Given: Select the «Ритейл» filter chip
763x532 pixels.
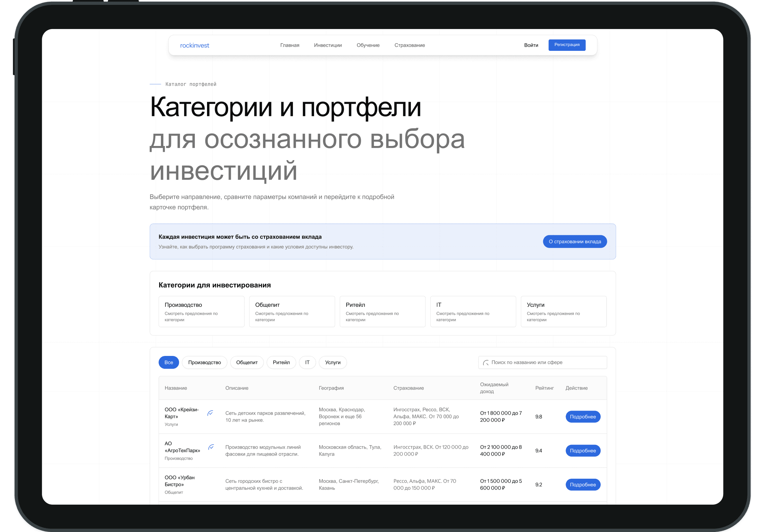Looking at the screenshot, I should pos(281,362).
